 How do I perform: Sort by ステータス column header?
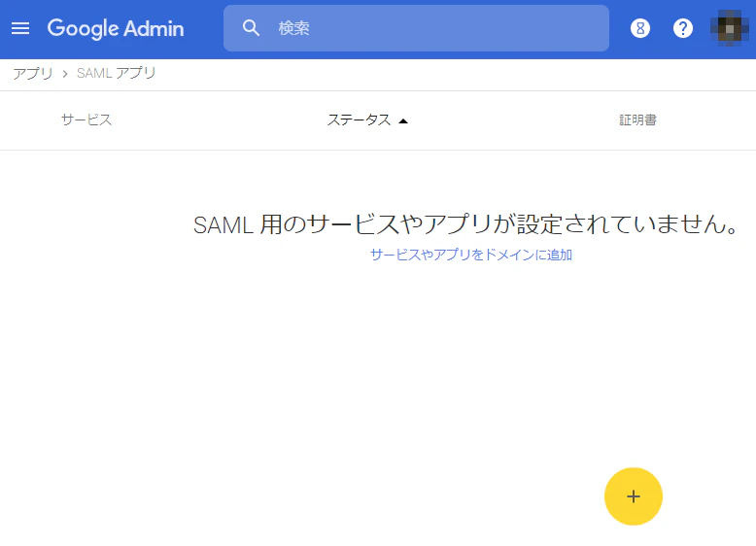pyautogui.click(x=360, y=120)
